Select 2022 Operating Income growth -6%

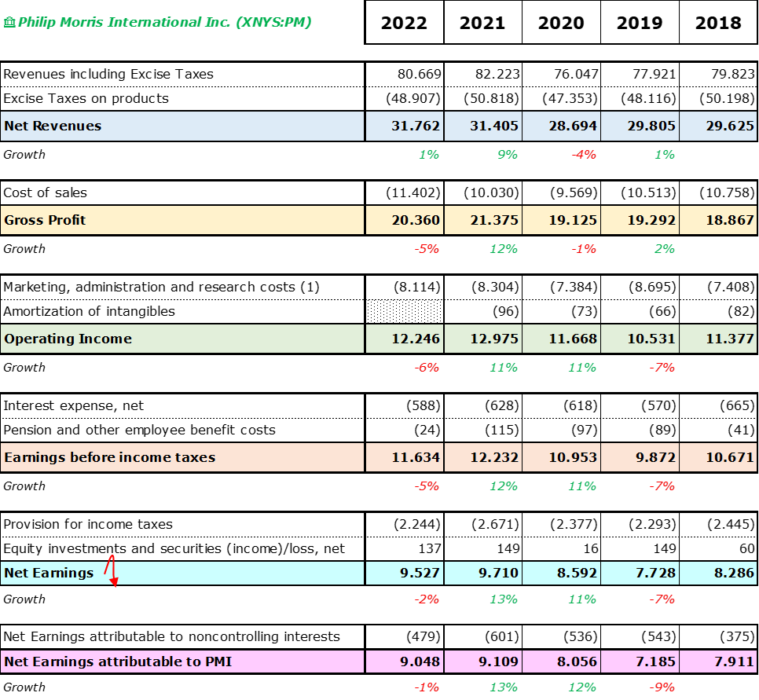427,368
